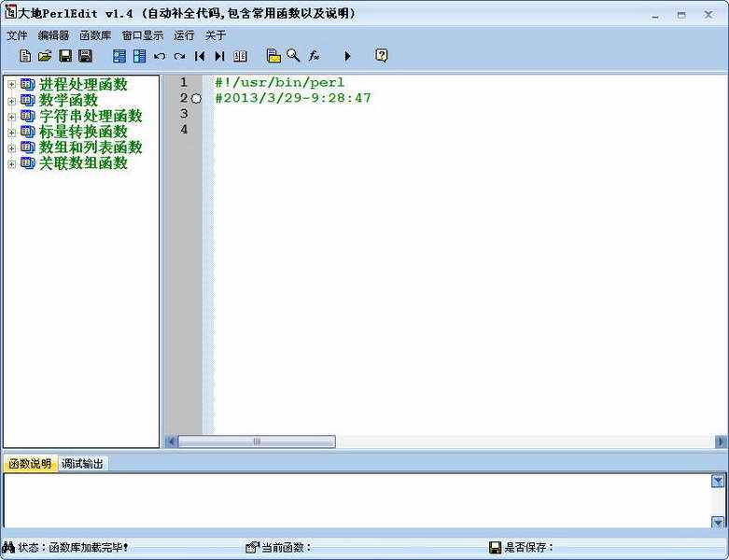Screen dimensions: 729x560
Task: Toggle the side panel layout icon
Action: [139, 56]
